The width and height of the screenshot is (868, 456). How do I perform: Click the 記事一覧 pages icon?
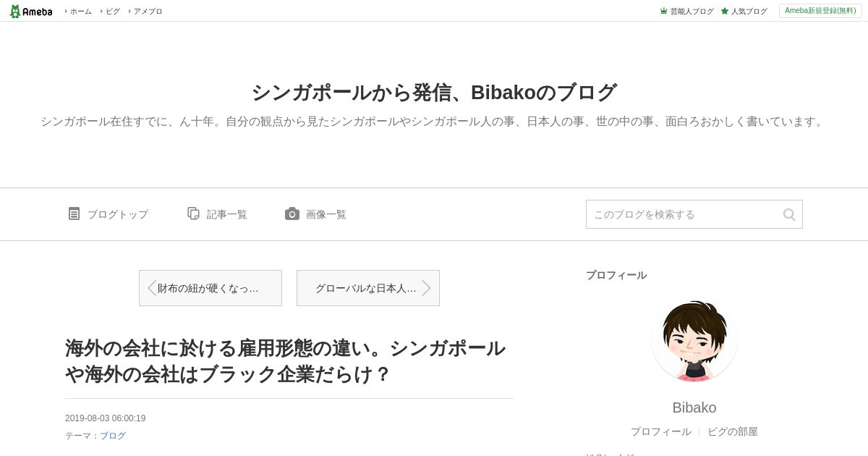193,214
